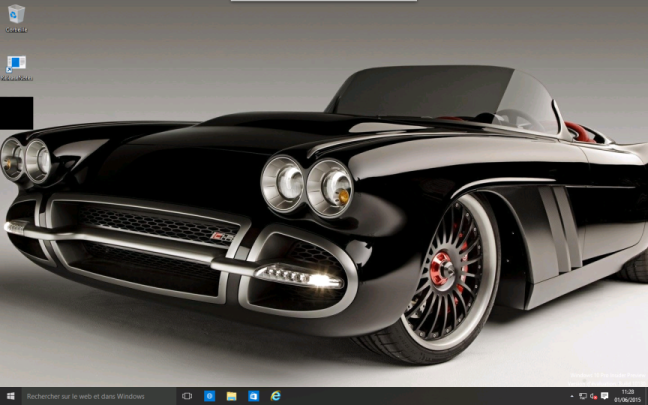Click the empty desktop area above the car
This screenshot has width=648, height=405.
[x=200, y=50]
